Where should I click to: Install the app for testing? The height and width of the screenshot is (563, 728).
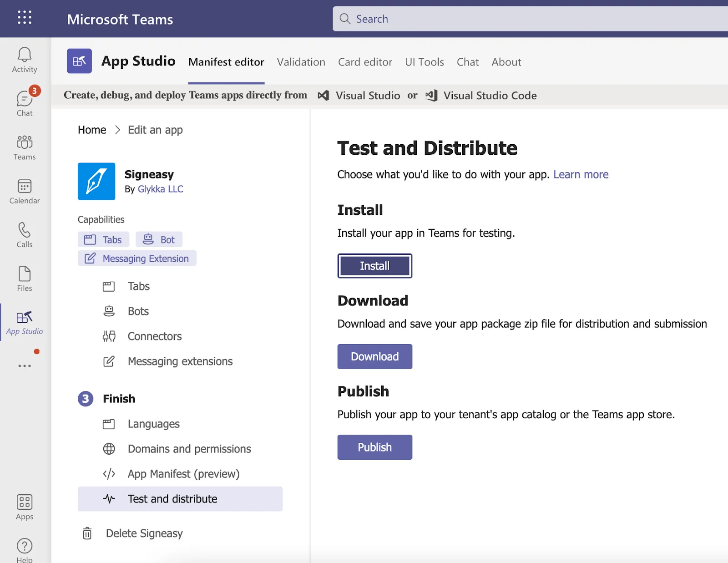point(375,266)
